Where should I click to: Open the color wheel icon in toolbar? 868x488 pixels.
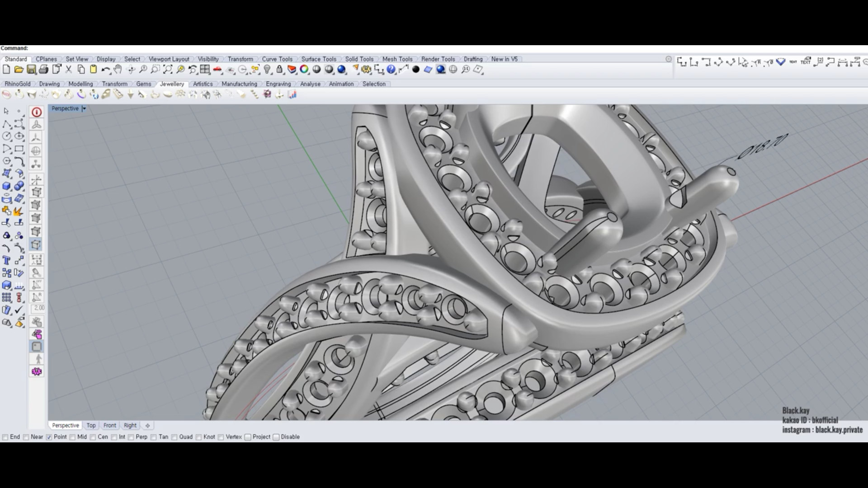coord(304,70)
